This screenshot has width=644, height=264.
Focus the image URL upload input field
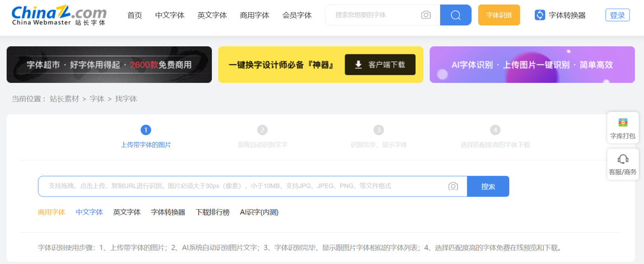pos(242,186)
